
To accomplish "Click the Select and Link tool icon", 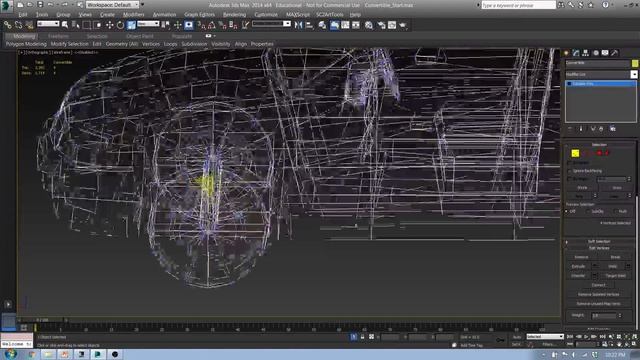I will (x=7, y=25).
